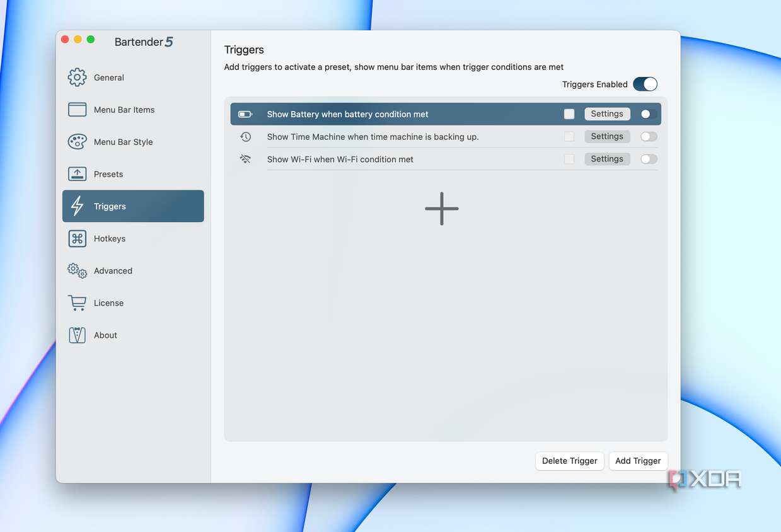
Task: Open the About section label
Action: coord(105,335)
